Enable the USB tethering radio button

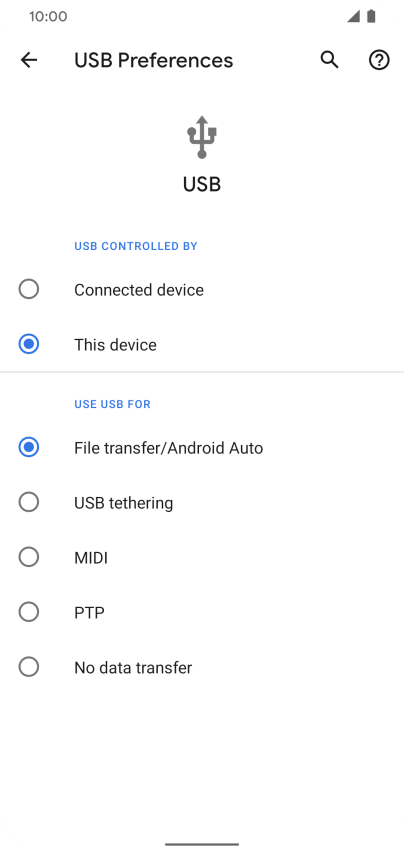[x=29, y=502]
